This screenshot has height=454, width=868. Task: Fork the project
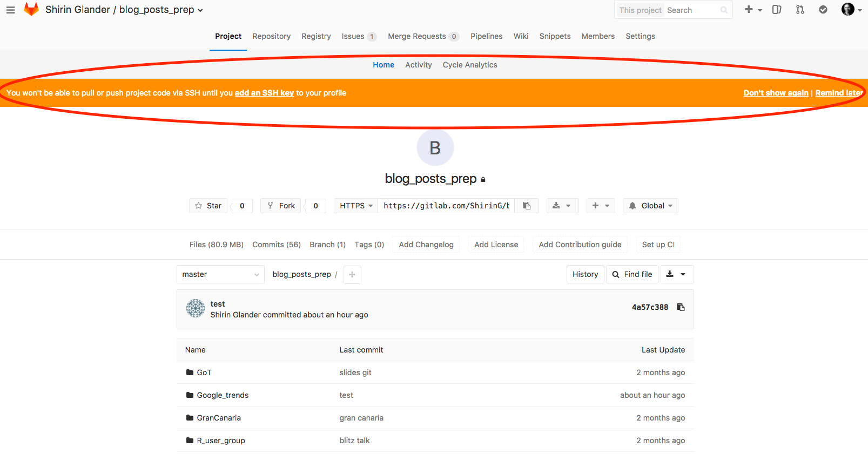(281, 206)
